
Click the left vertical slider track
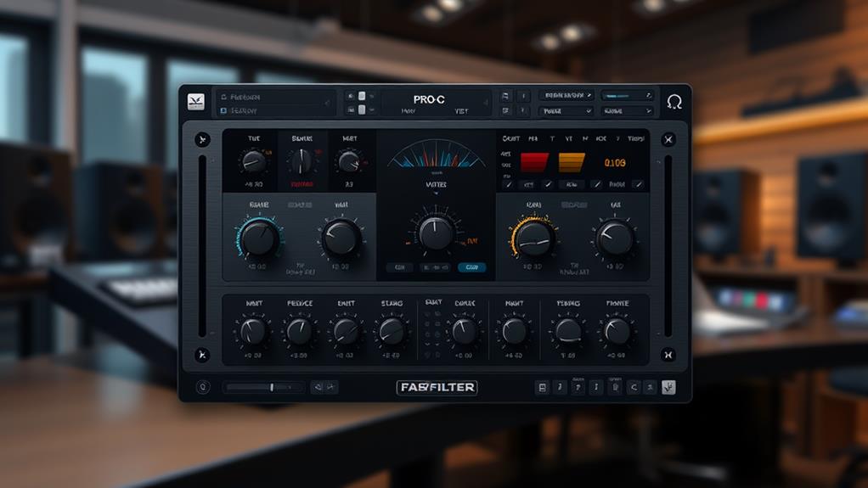pyautogui.click(x=202, y=246)
